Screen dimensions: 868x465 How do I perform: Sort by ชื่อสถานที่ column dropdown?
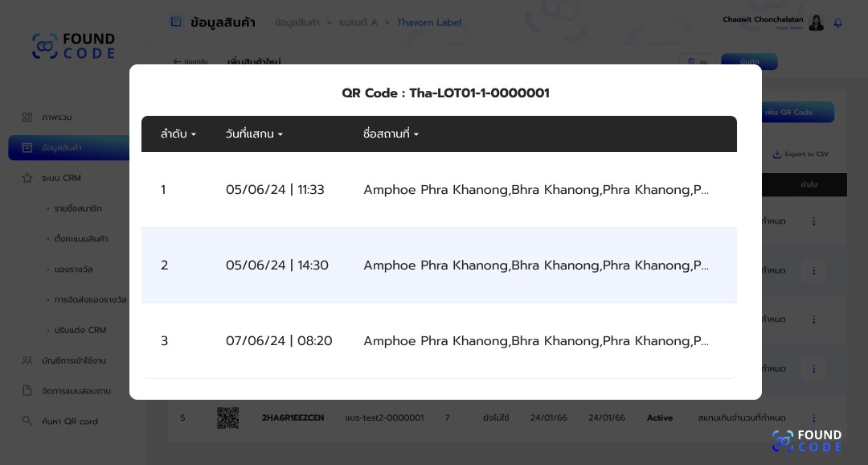(391, 134)
